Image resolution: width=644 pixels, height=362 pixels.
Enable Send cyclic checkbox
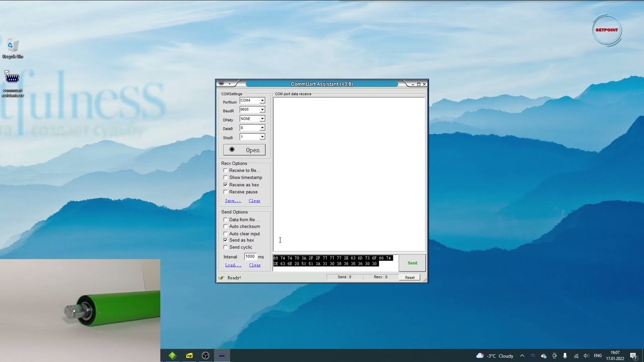(225, 247)
